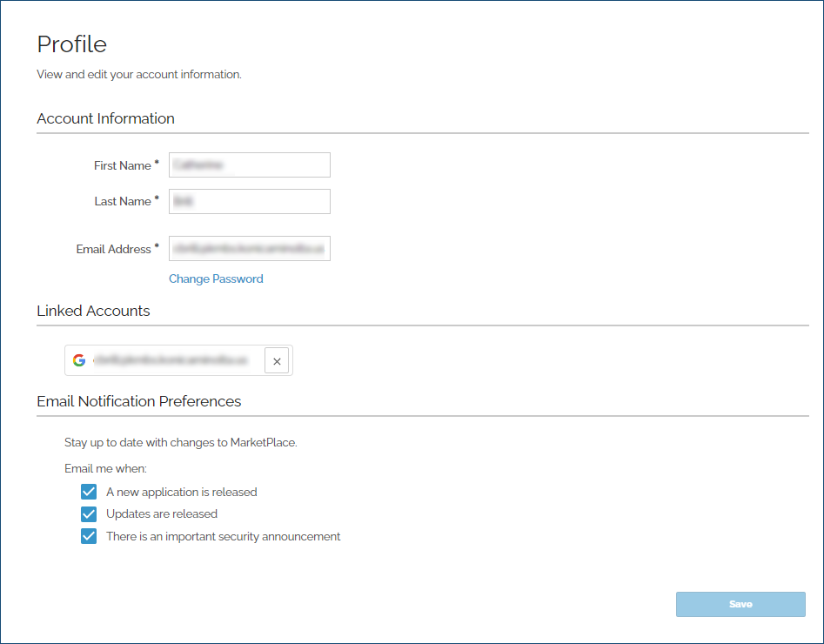
Task: Click the Profile page heading
Action: point(72,44)
